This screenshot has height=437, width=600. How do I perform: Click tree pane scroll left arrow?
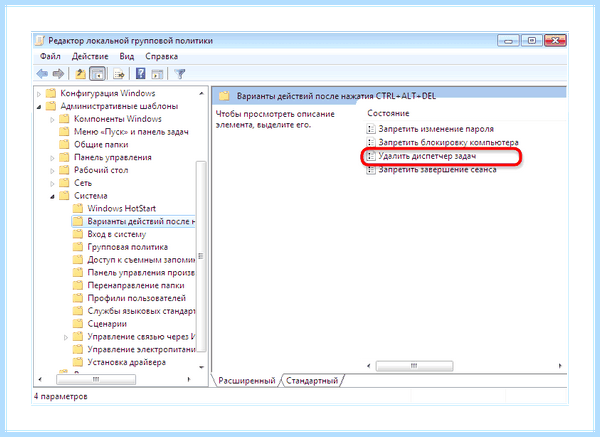tap(41, 379)
